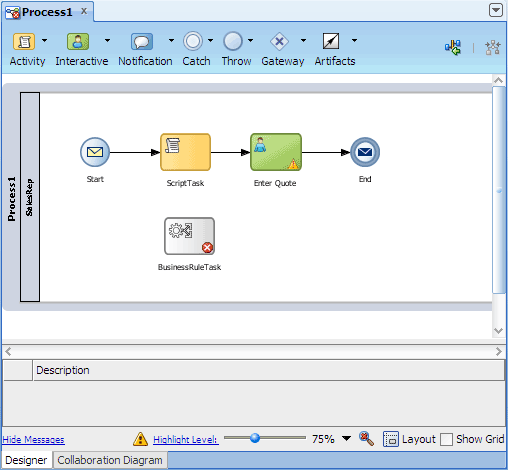Select the Activity palette icon
The height and width of the screenshot is (470, 508).
tap(24, 42)
